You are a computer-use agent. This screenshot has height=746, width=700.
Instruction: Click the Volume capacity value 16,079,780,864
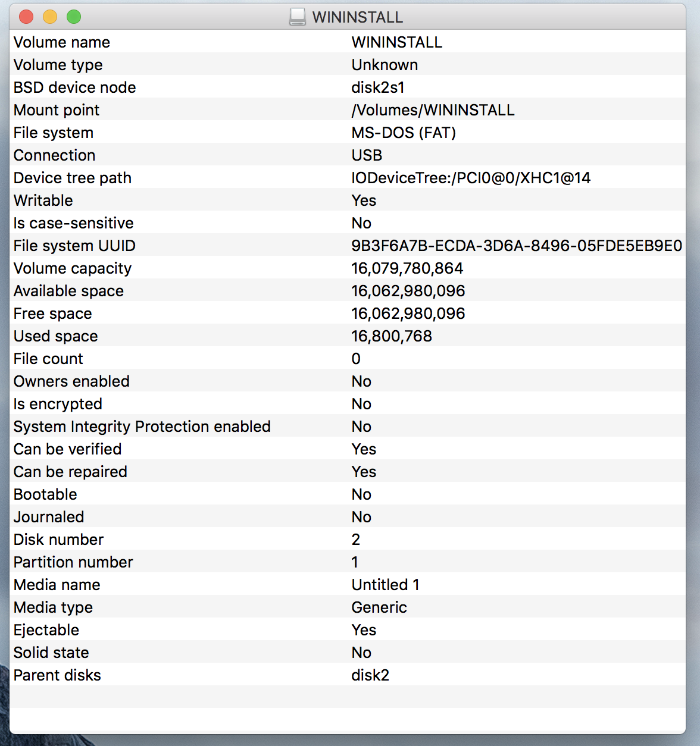pos(407,268)
